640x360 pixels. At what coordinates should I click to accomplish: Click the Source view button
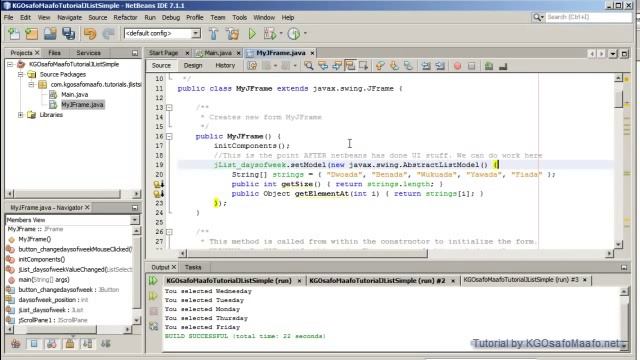161,66
